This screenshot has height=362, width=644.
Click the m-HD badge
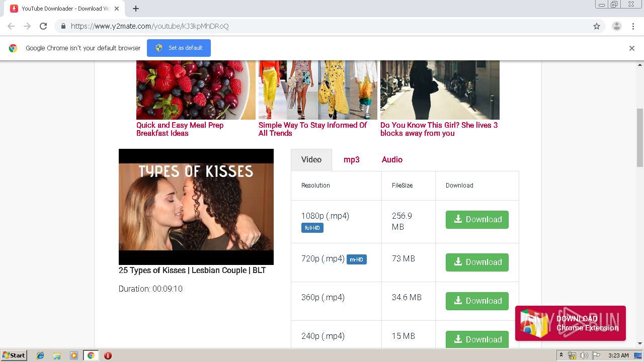coord(357,259)
